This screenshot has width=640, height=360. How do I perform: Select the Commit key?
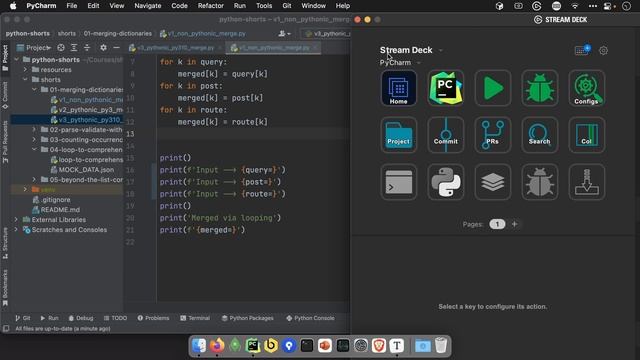(x=446, y=135)
